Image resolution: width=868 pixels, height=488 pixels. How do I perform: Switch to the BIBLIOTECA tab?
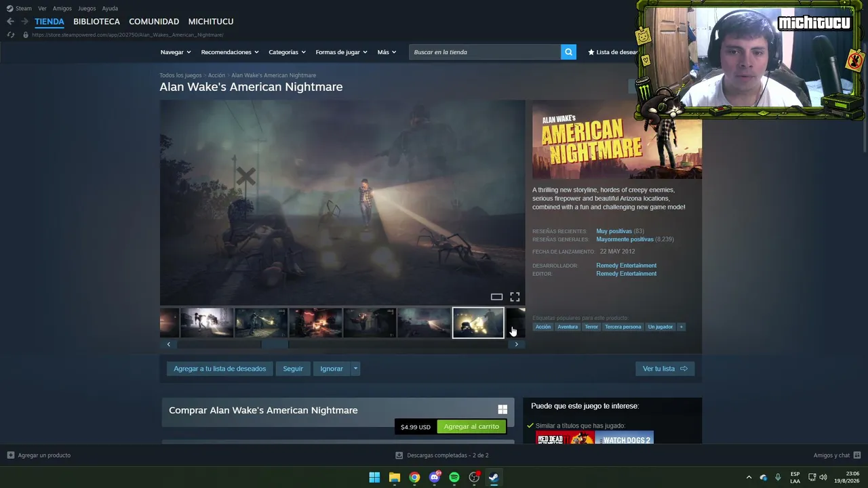point(96,22)
